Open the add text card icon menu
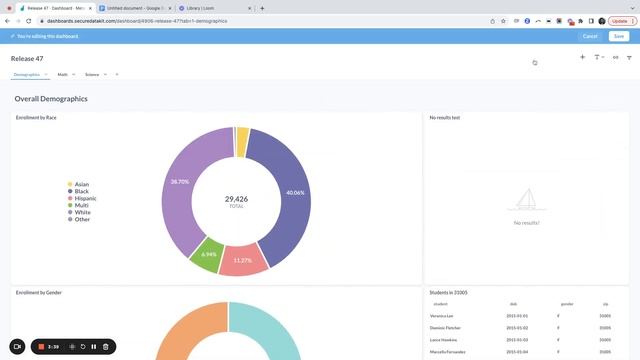 599,58
